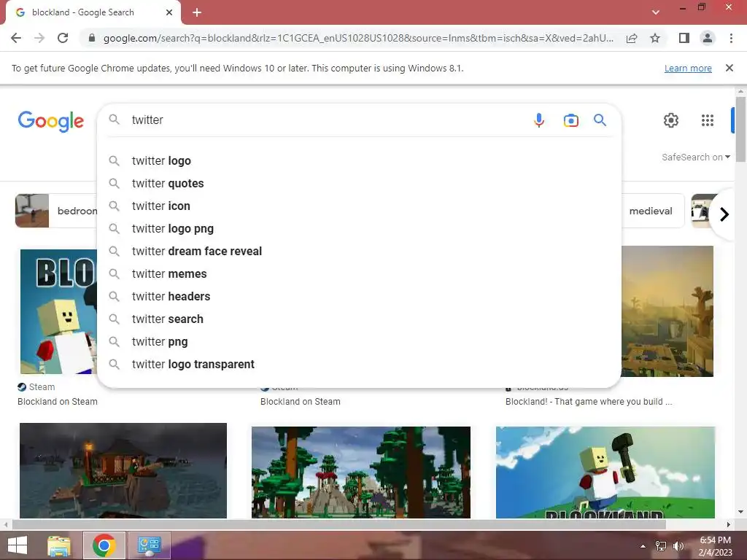Viewport: 747px width, 560px height.
Task: Click the Google logo
Action: point(51,121)
